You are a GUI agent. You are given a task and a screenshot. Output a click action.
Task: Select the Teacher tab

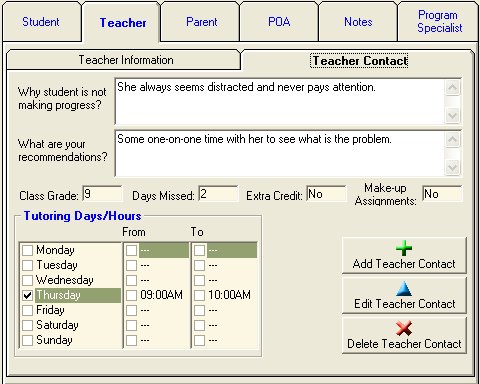point(123,23)
